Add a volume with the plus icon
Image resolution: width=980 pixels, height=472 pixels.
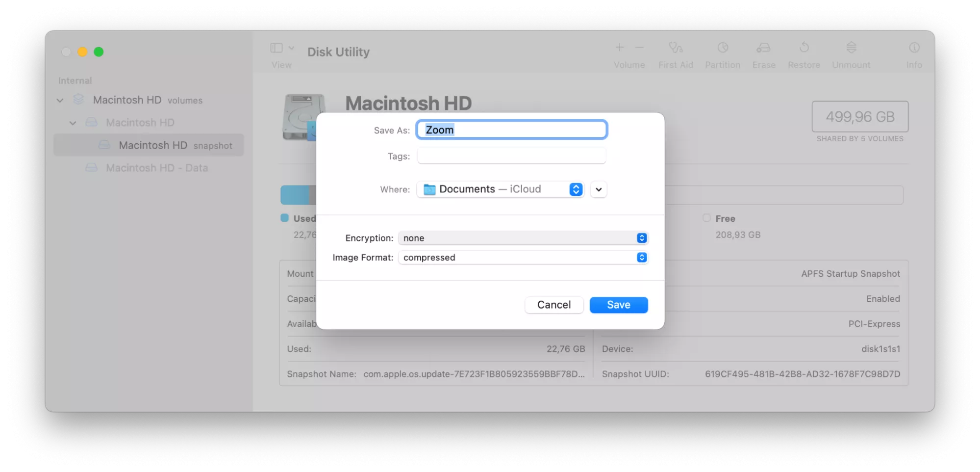coord(619,48)
